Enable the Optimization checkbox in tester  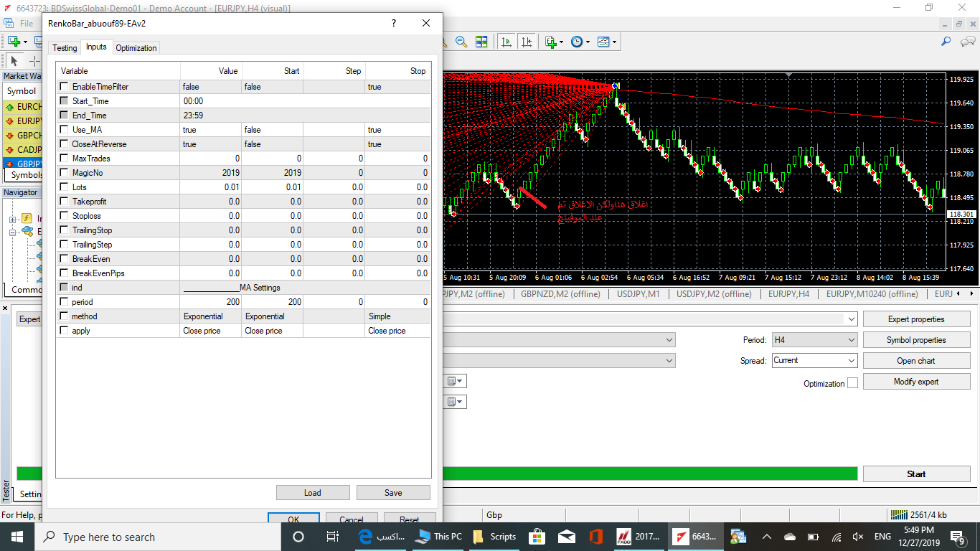pos(852,383)
